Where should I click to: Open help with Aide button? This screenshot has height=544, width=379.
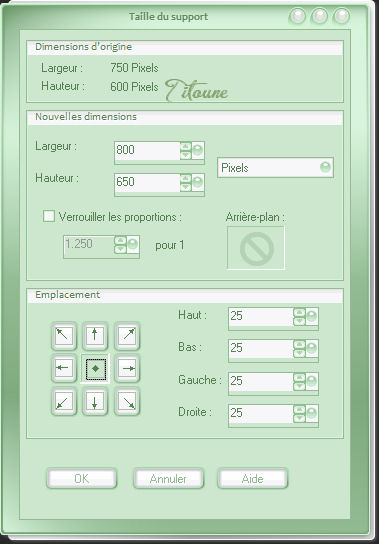click(253, 479)
